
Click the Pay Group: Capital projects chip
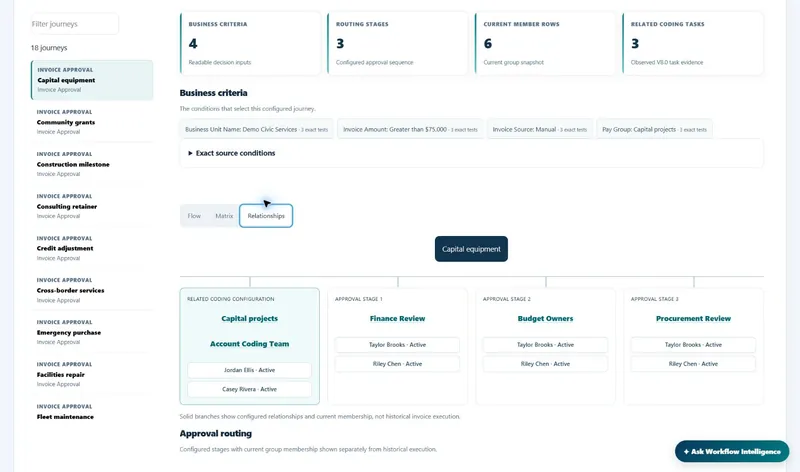(654, 129)
